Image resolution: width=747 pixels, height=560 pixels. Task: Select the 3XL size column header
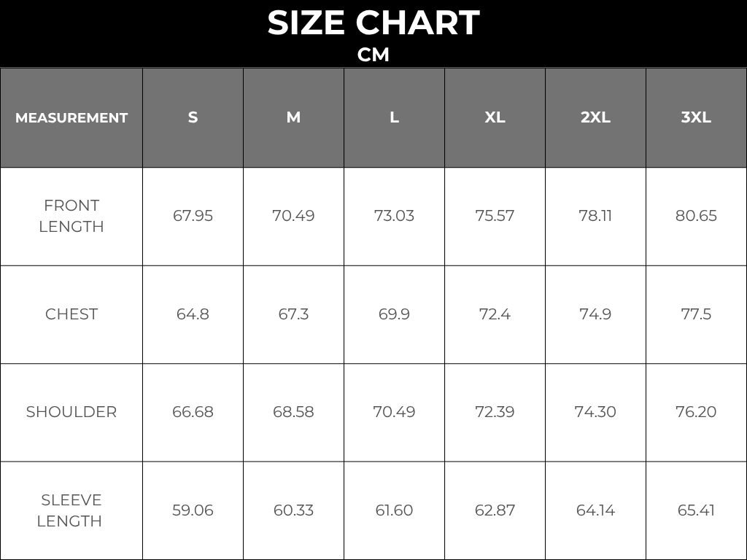point(696,117)
